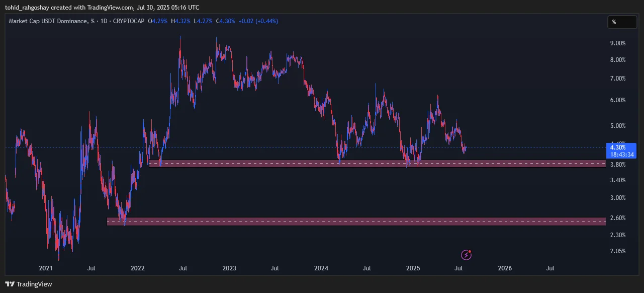Click the 2.05% price axis label
The width and height of the screenshot is (644, 293).
tap(617, 251)
